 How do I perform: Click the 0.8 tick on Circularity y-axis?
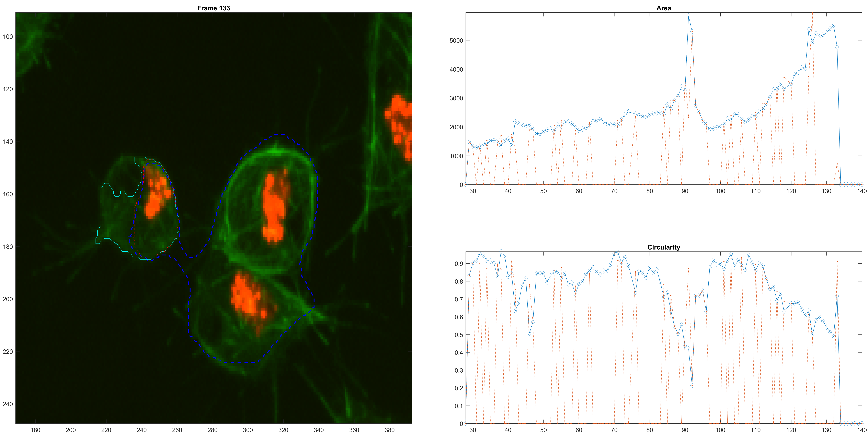pyautogui.click(x=459, y=281)
